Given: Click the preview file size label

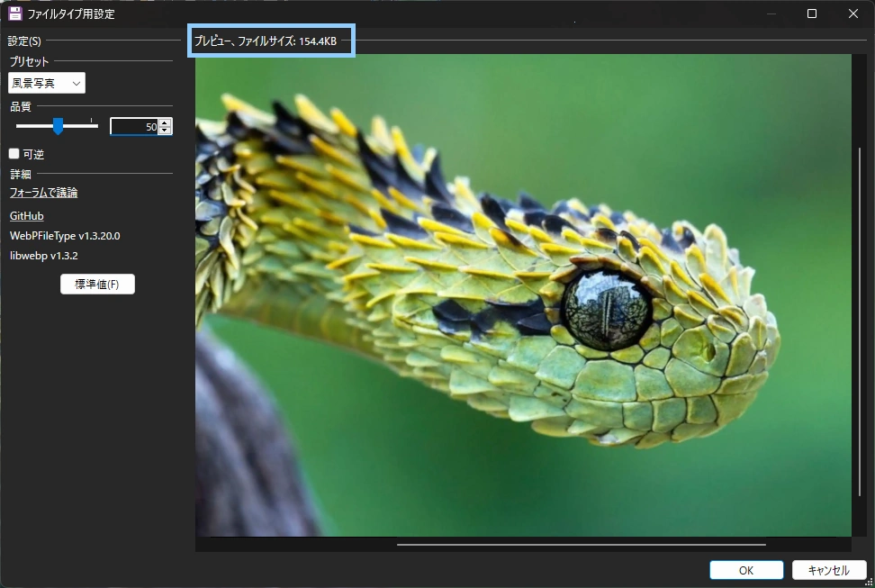Looking at the screenshot, I should click(x=265, y=41).
